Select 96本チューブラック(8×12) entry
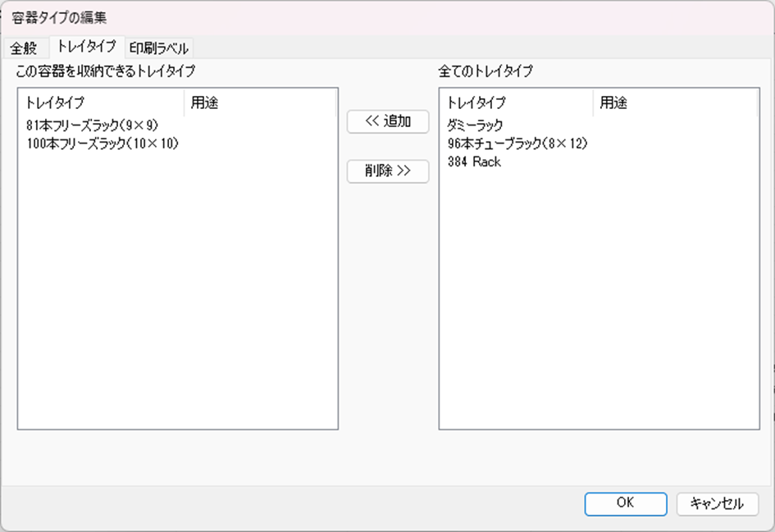Screen dimensions: 775x532 517,143
